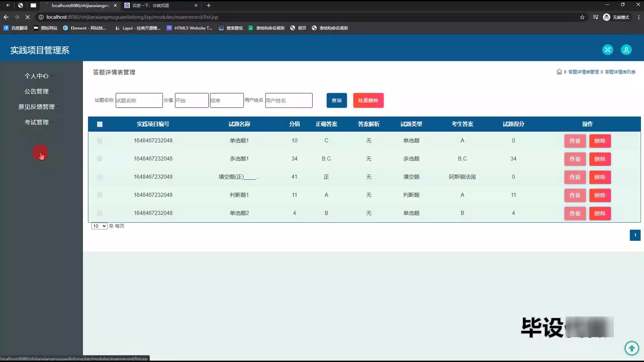The height and width of the screenshot is (362, 644).
Task: Open the browser three-dot menu
Action: coord(639,17)
